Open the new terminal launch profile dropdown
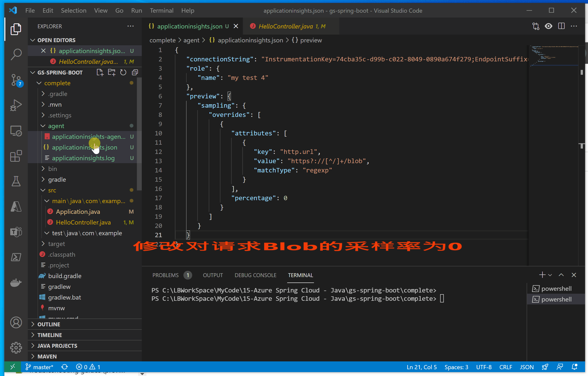Viewport: 588px width, 376px height. tap(550, 275)
